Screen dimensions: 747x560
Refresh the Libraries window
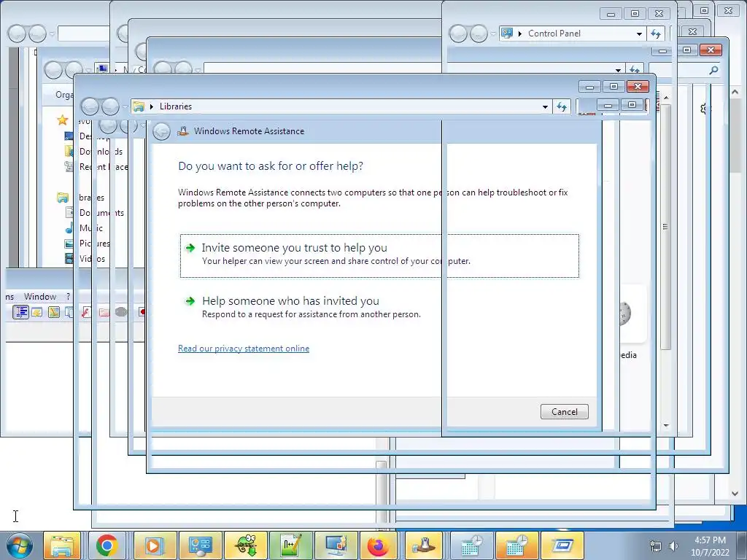tap(562, 106)
